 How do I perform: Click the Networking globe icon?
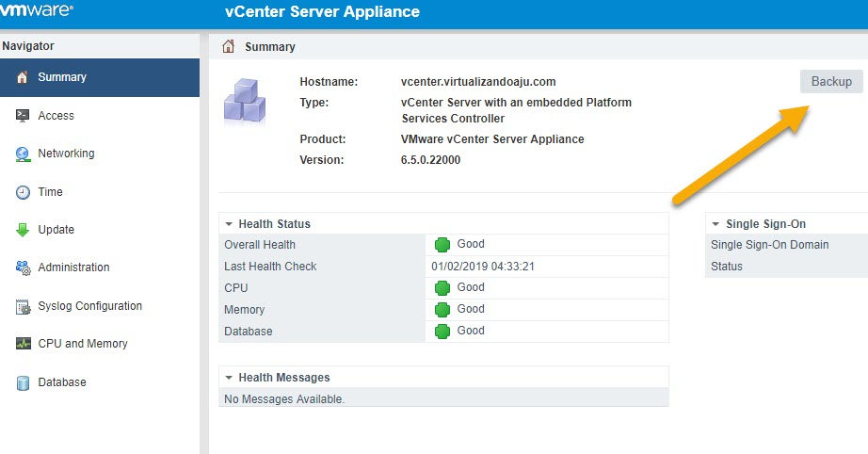pos(23,154)
